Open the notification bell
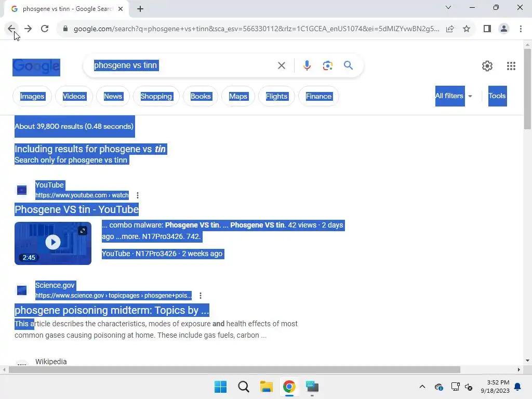 point(517,387)
